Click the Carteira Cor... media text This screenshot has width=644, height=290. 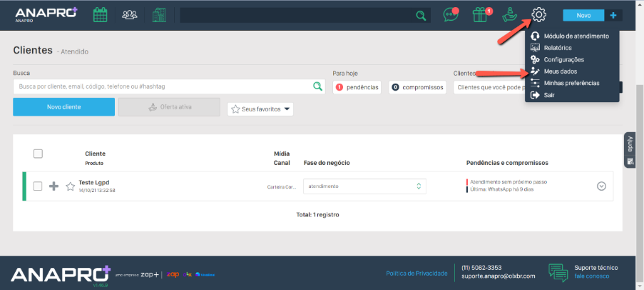(x=282, y=186)
